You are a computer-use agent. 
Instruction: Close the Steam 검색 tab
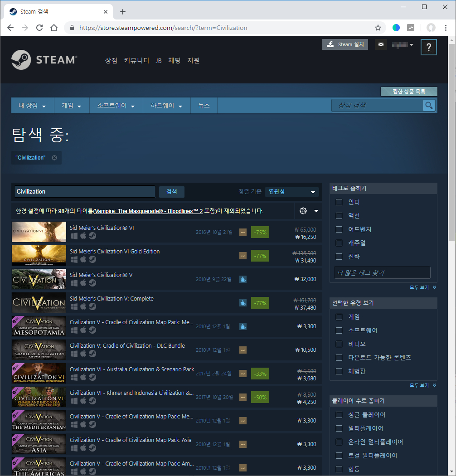tap(106, 12)
